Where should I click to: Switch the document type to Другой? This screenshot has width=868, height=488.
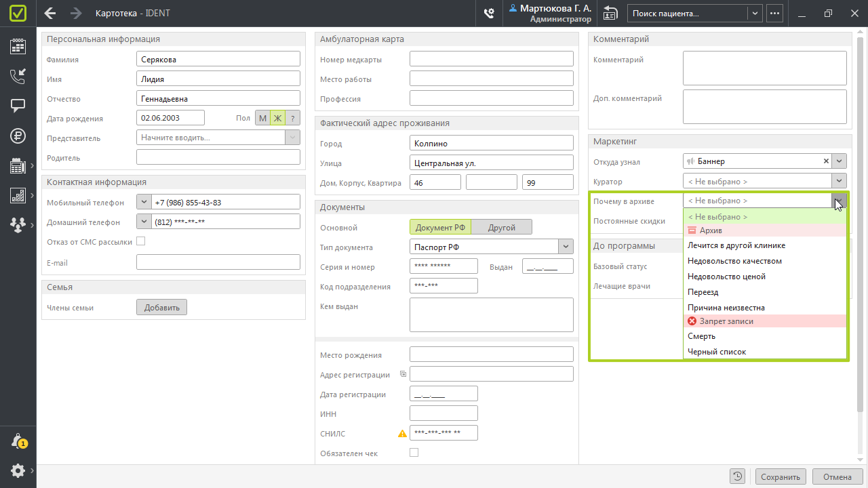tap(502, 228)
